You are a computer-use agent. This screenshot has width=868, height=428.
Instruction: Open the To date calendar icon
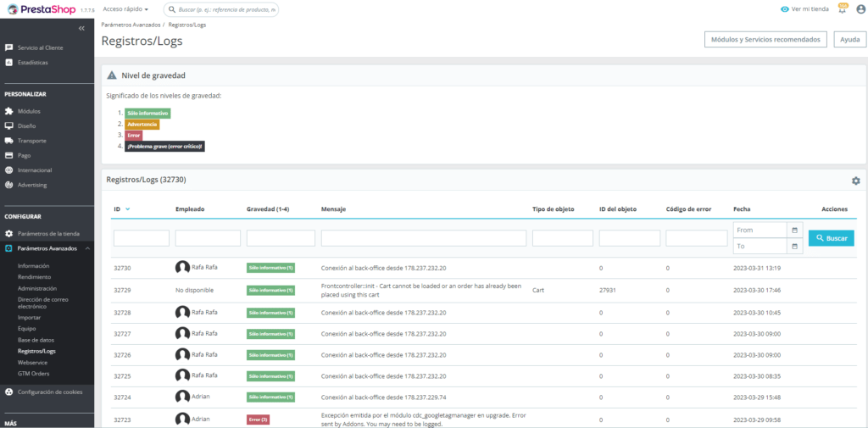[x=794, y=246]
